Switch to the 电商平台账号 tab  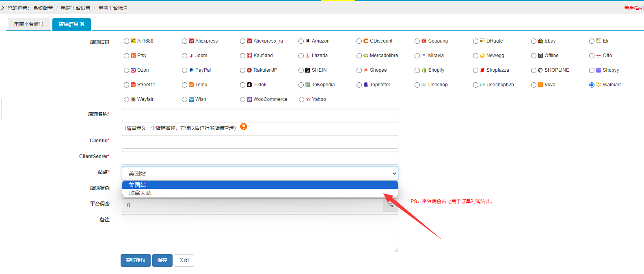point(28,24)
